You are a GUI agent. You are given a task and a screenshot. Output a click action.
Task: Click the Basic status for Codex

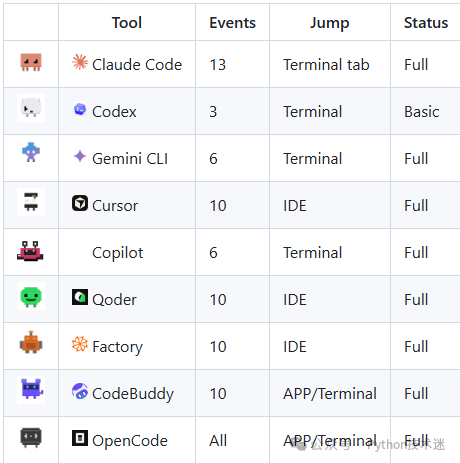point(422,112)
